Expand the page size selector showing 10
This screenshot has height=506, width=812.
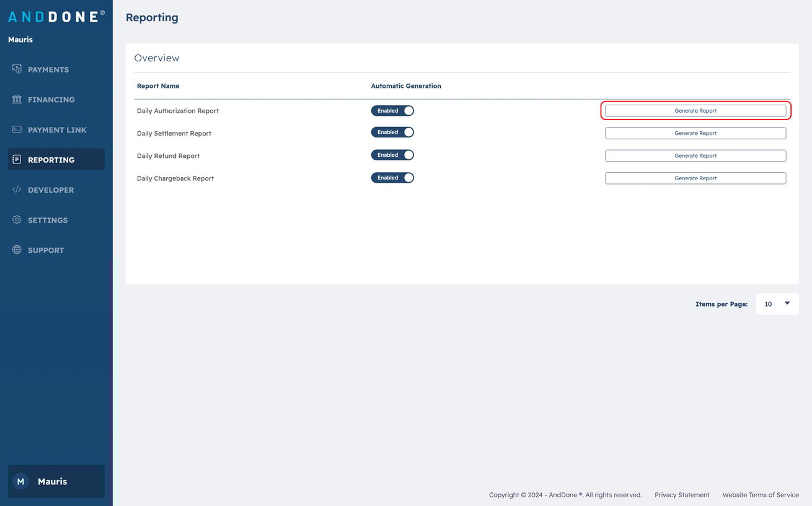pyautogui.click(x=777, y=303)
